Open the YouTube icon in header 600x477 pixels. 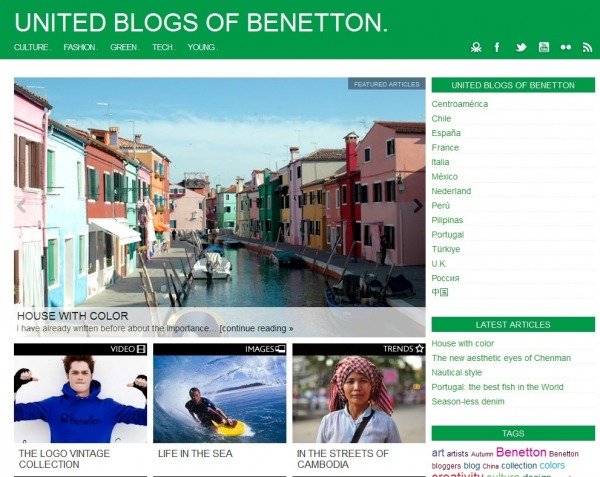coord(544,47)
